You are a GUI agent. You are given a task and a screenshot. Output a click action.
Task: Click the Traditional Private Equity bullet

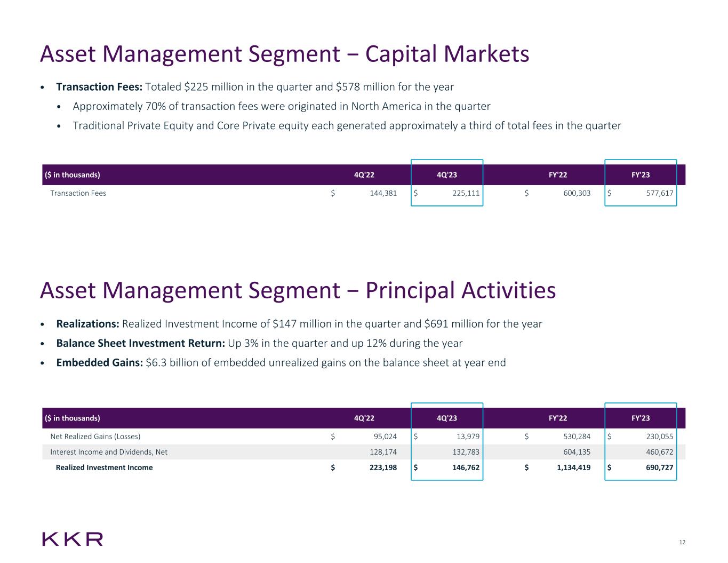tap(347, 126)
